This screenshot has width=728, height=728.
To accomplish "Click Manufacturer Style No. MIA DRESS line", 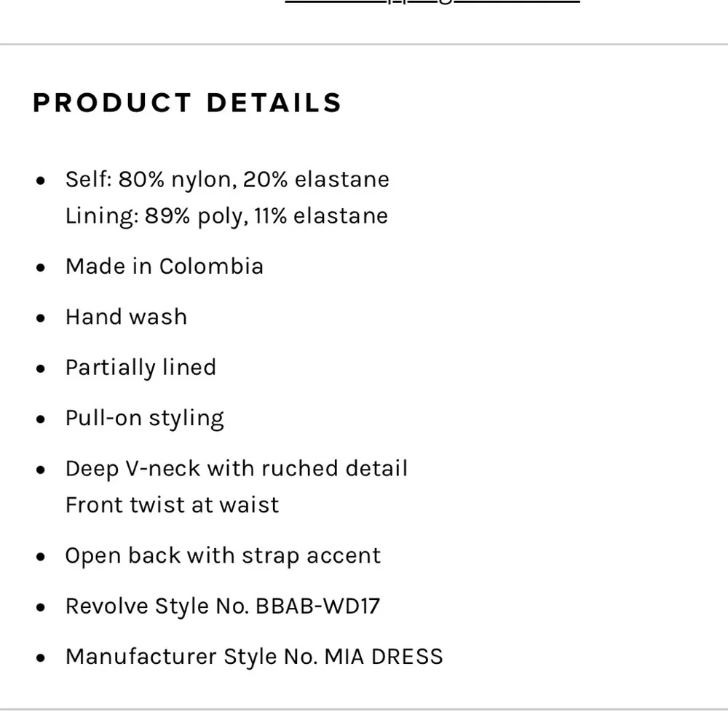I will pyautogui.click(x=254, y=657).
